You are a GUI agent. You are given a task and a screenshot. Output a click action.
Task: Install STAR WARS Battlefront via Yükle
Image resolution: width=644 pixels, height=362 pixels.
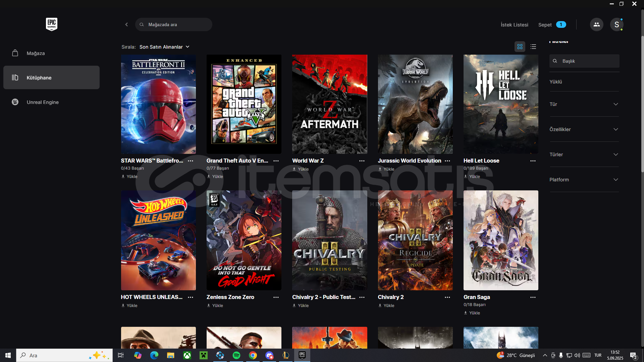(129, 177)
